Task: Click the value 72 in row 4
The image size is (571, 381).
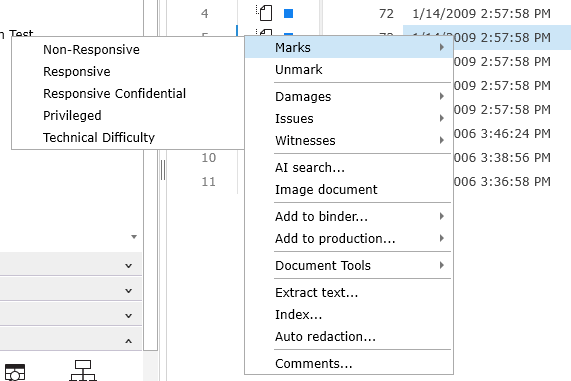Action: (x=386, y=13)
